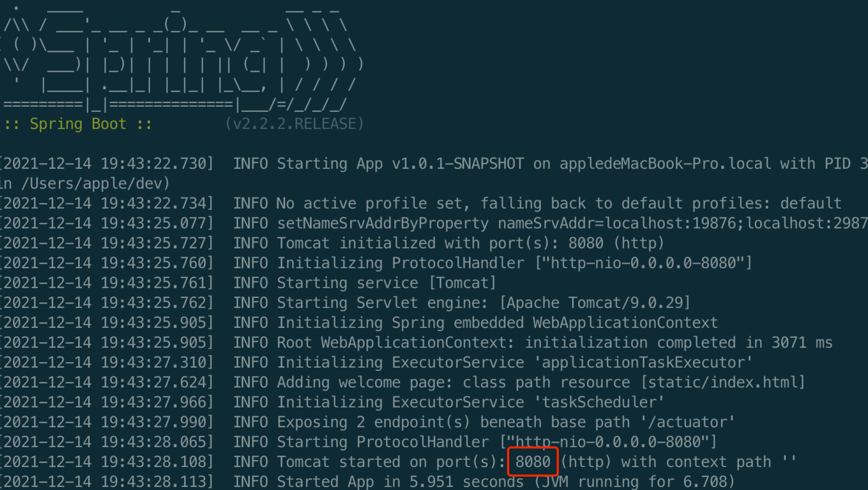Click '3071 ms' initialization time
Viewport: 868px width, 490px height.
click(802, 343)
